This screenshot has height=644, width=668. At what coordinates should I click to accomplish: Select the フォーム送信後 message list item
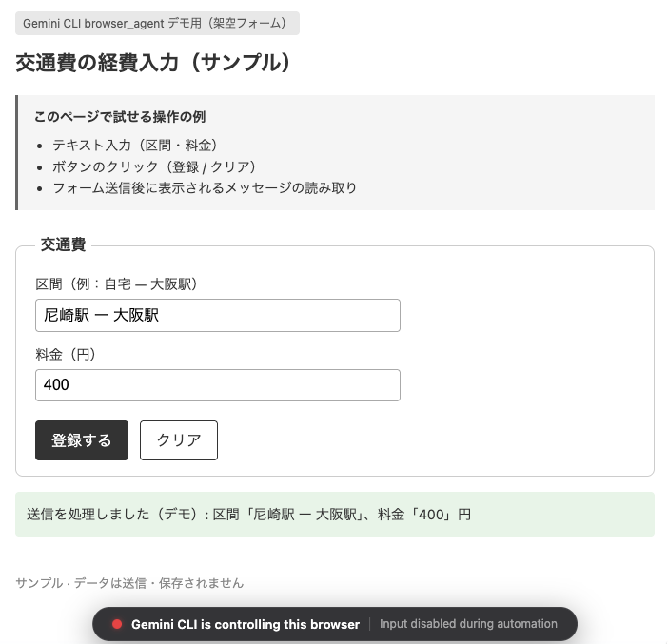point(205,187)
